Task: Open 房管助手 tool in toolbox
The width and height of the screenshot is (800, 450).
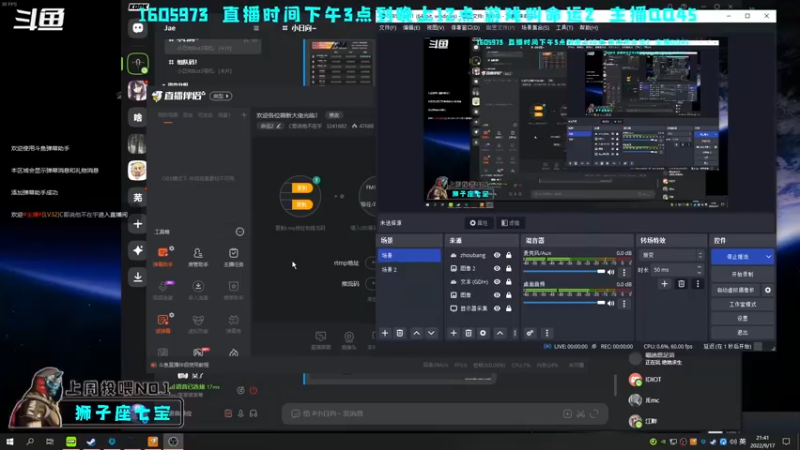Action: pos(198,257)
